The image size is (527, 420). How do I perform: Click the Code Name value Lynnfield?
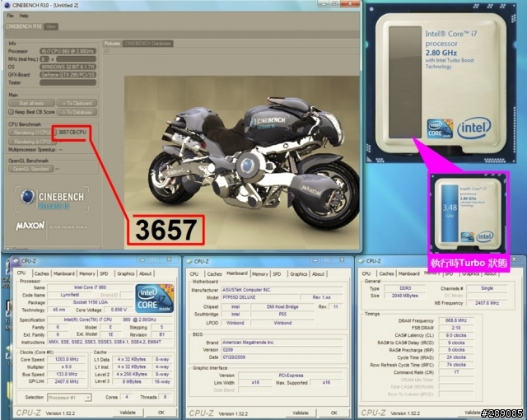tap(70, 295)
